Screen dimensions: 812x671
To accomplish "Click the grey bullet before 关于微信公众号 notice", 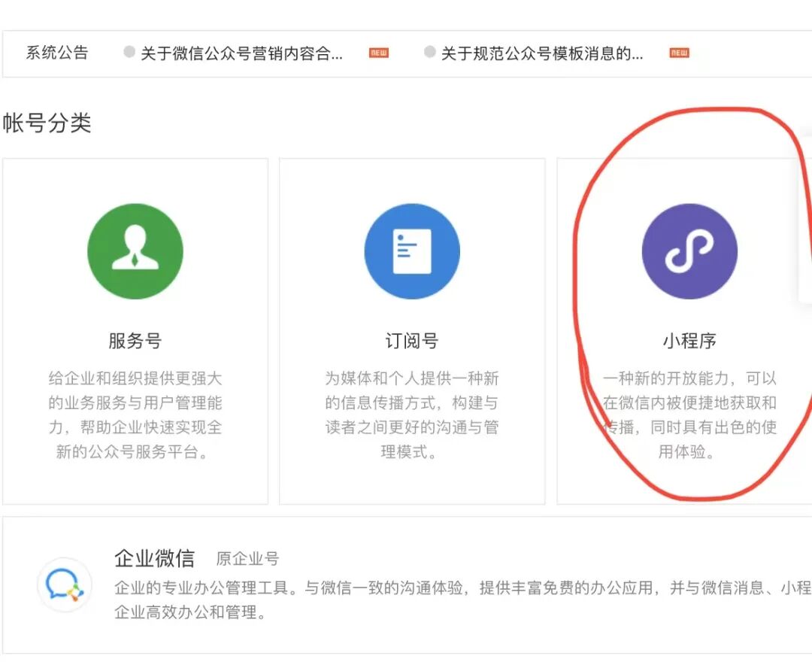I will click(129, 52).
